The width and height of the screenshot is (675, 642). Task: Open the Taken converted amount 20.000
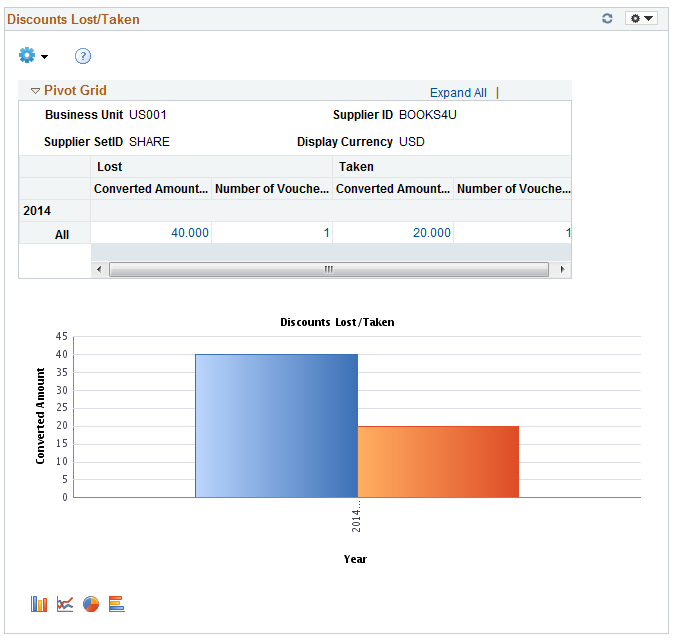tap(432, 233)
